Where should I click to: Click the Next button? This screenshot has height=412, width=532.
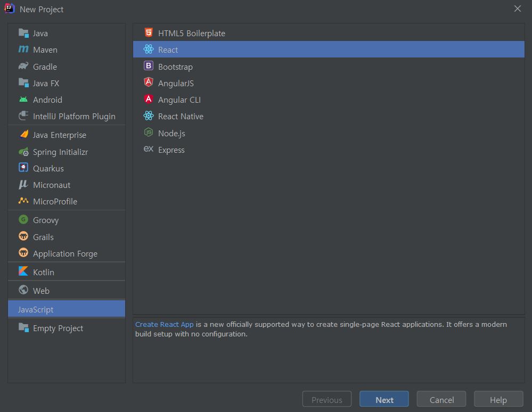(384, 399)
